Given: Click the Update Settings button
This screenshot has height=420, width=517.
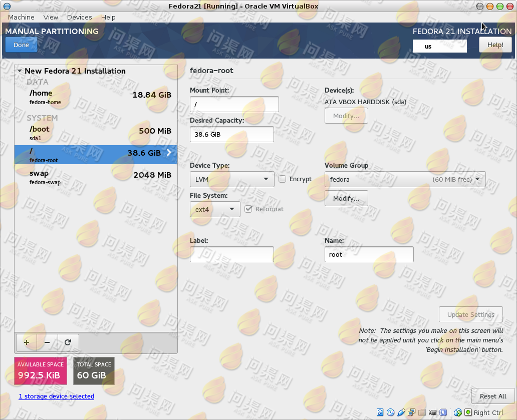Looking at the screenshot, I should [471, 314].
